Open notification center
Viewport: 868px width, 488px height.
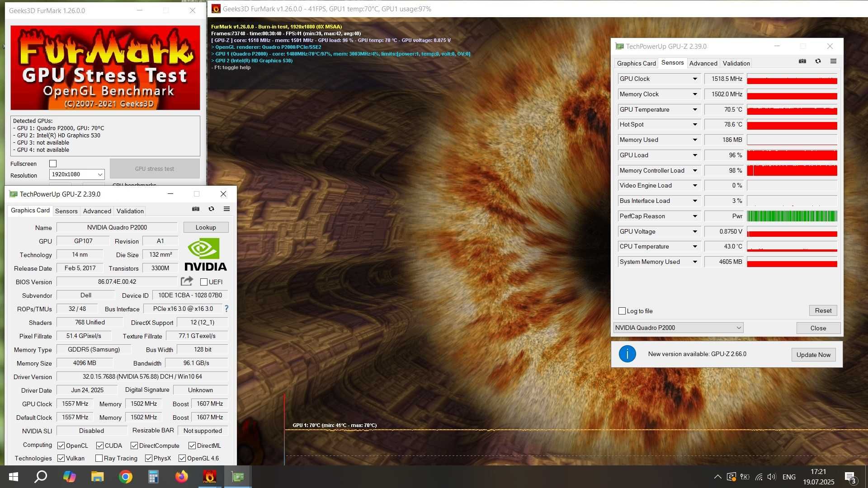point(850,477)
